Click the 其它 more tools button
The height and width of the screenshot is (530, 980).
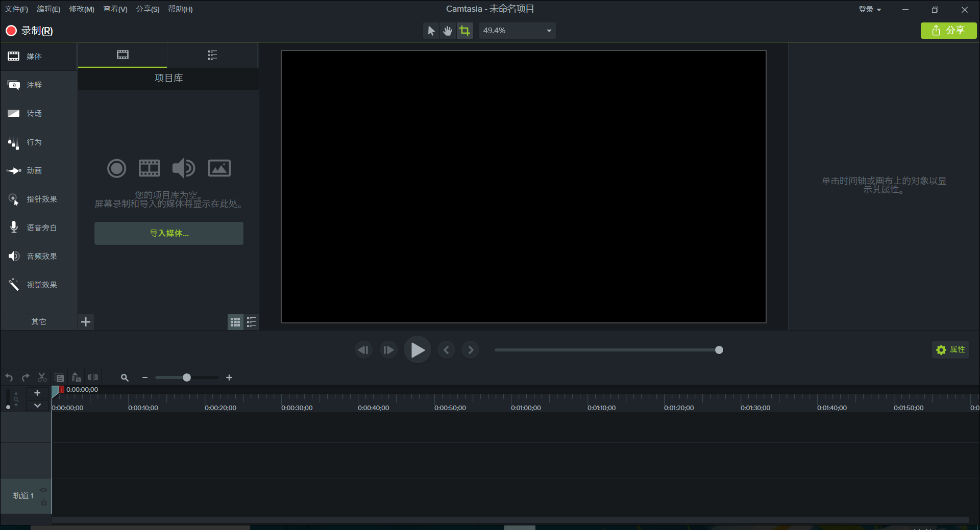(x=39, y=322)
